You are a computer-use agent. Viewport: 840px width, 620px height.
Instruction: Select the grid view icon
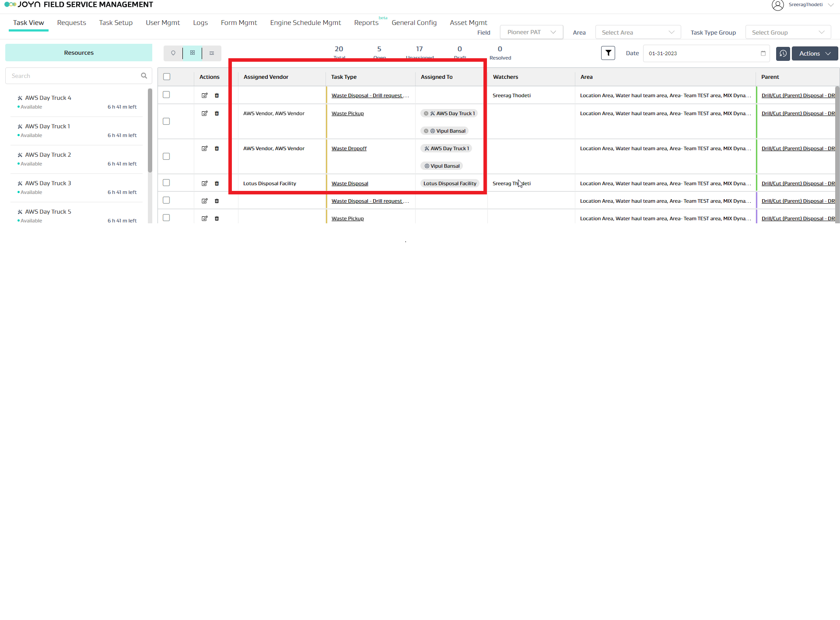(x=192, y=53)
